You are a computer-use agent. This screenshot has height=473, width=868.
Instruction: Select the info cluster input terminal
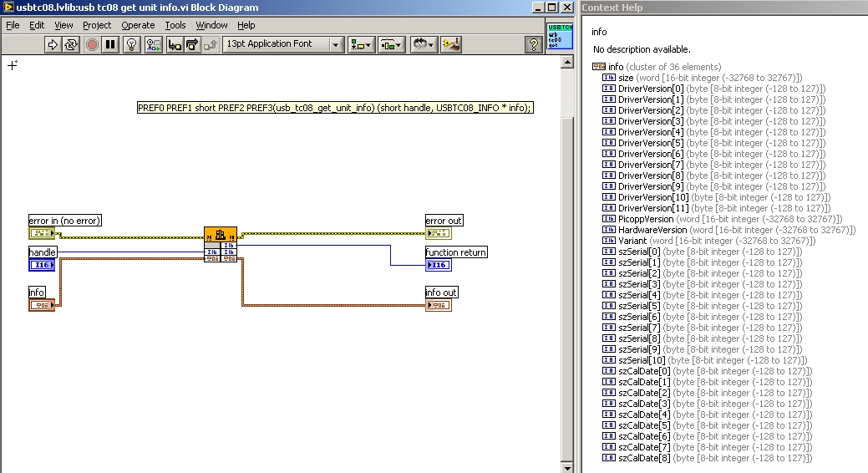pos(42,306)
